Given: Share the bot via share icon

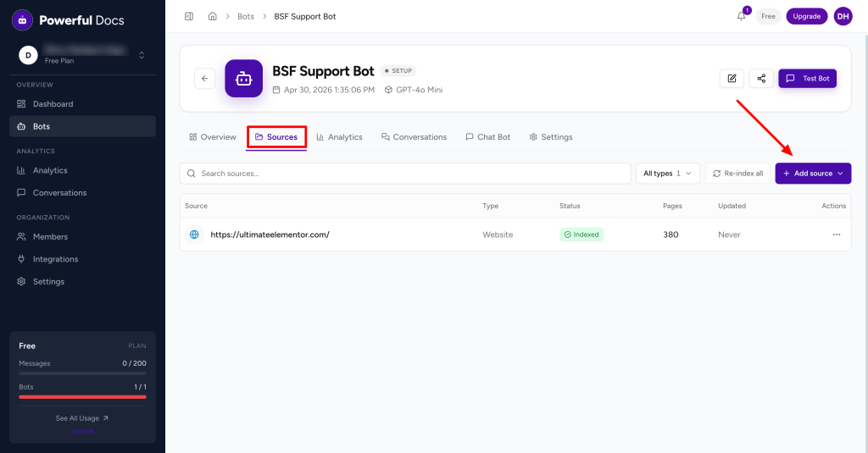Looking at the screenshot, I should coord(761,79).
